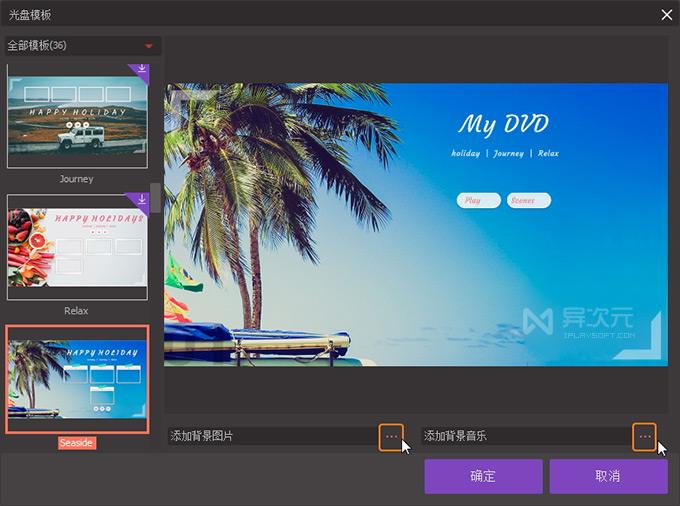Viewport: 680px width, 506px height.
Task: Open the browse button for 添加背景音乐
Action: pyautogui.click(x=645, y=437)
